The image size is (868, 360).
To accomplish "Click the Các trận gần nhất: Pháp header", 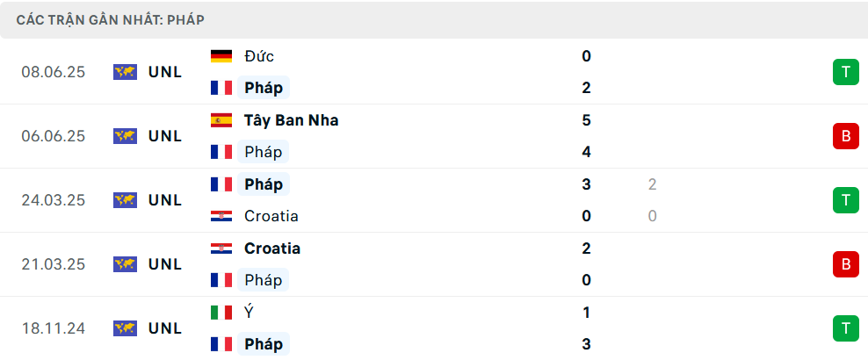I will pos(111,19).
